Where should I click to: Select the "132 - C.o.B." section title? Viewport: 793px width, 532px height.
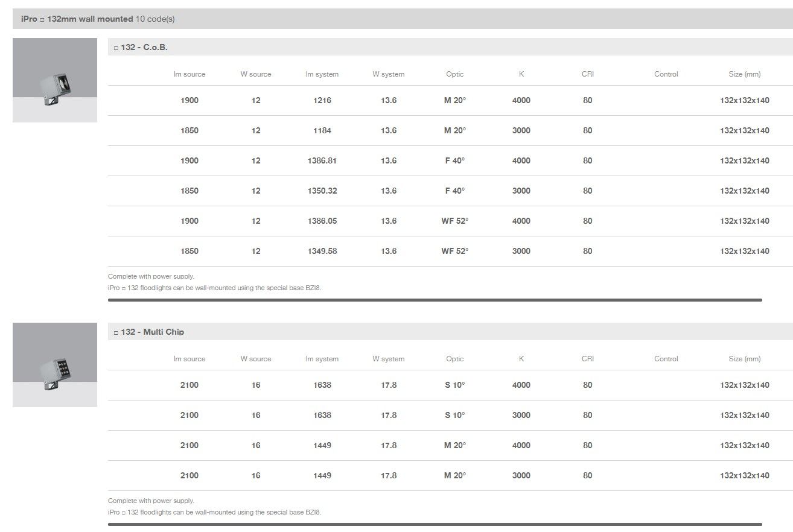tap(141, 47)
